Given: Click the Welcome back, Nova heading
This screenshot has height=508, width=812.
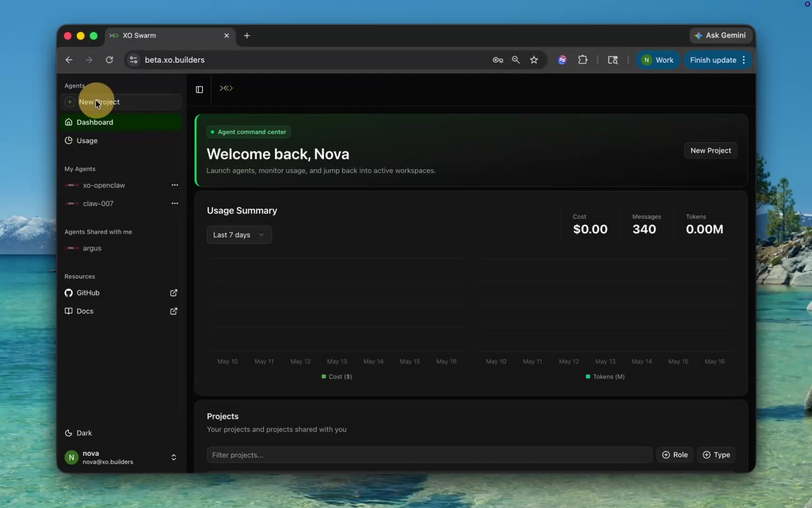Looking at the screenshot, I should [278, 154].
